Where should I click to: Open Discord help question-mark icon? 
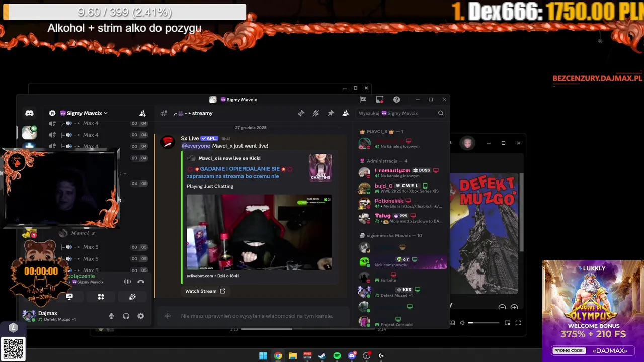coord(396,99)
